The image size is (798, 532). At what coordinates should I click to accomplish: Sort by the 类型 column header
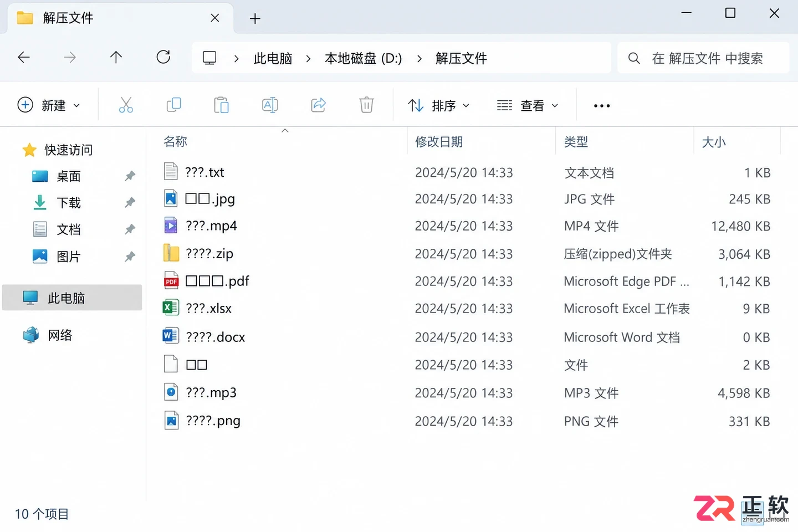point(576,142)
